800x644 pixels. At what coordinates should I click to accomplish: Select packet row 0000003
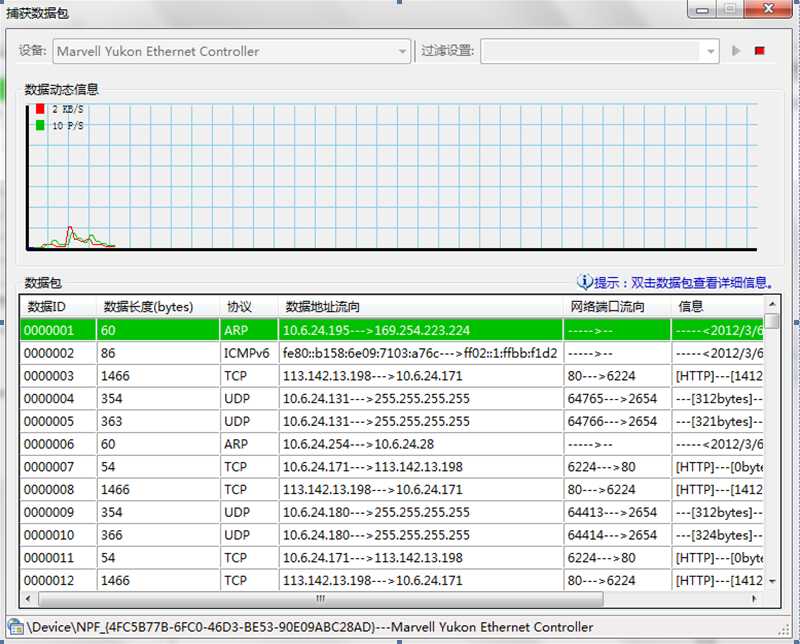click(x=391, y=376)
